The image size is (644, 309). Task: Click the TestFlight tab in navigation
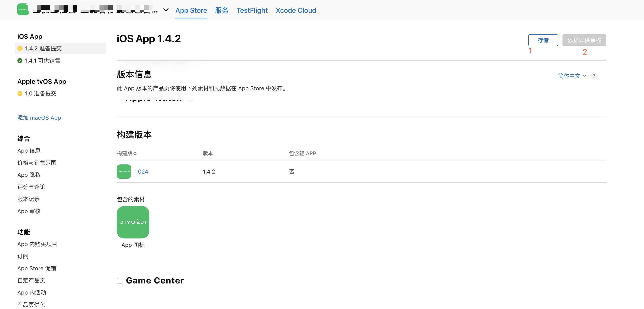(x=252, y=10)
